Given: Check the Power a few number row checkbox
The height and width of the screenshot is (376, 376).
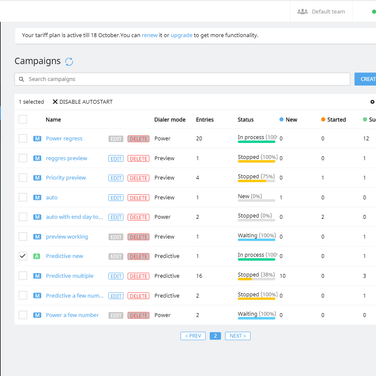Looking at the screenshot, I should (x=23, y=315).
